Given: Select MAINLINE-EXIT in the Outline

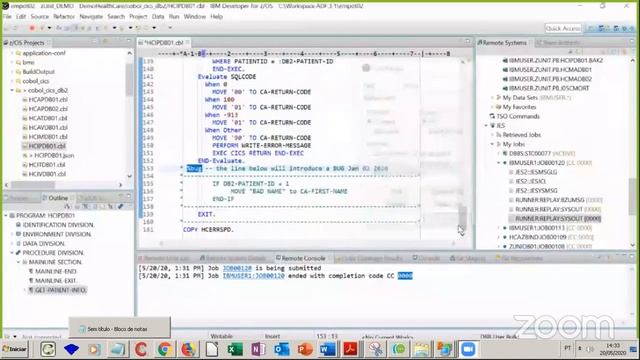Looking at the screenshot, I should pyautogui.click(x=56, y=281).
